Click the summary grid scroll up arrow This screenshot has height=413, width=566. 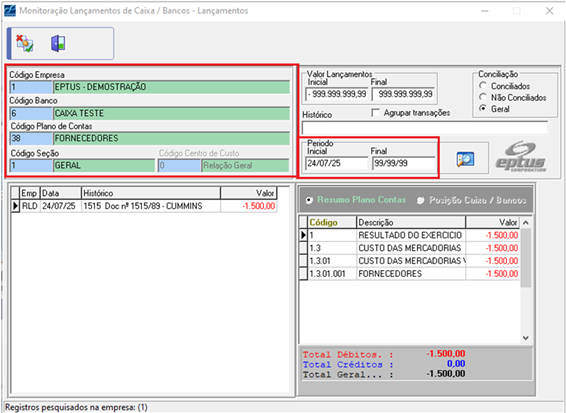point(526,223)
